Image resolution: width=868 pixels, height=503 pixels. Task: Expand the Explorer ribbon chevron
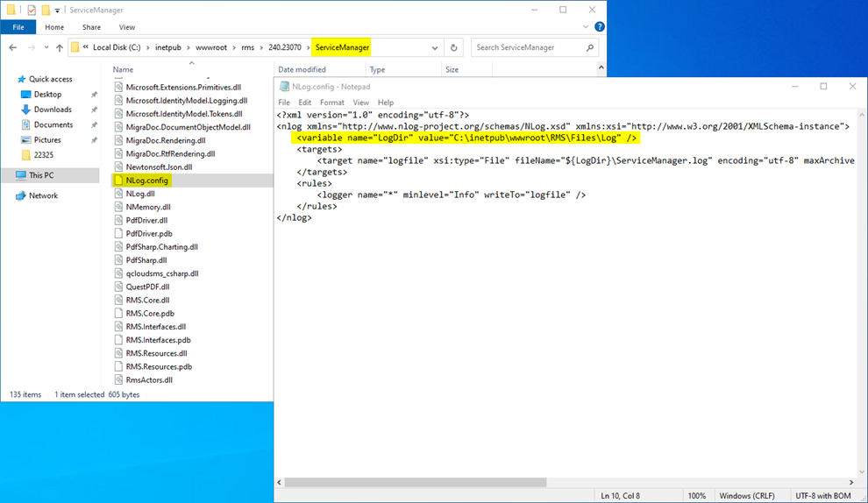586,26
